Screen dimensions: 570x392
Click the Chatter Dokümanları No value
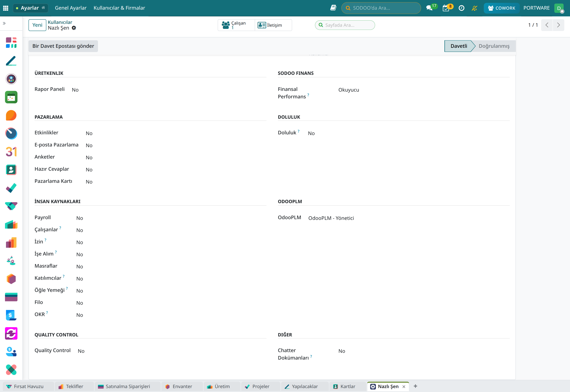point(342,351)
